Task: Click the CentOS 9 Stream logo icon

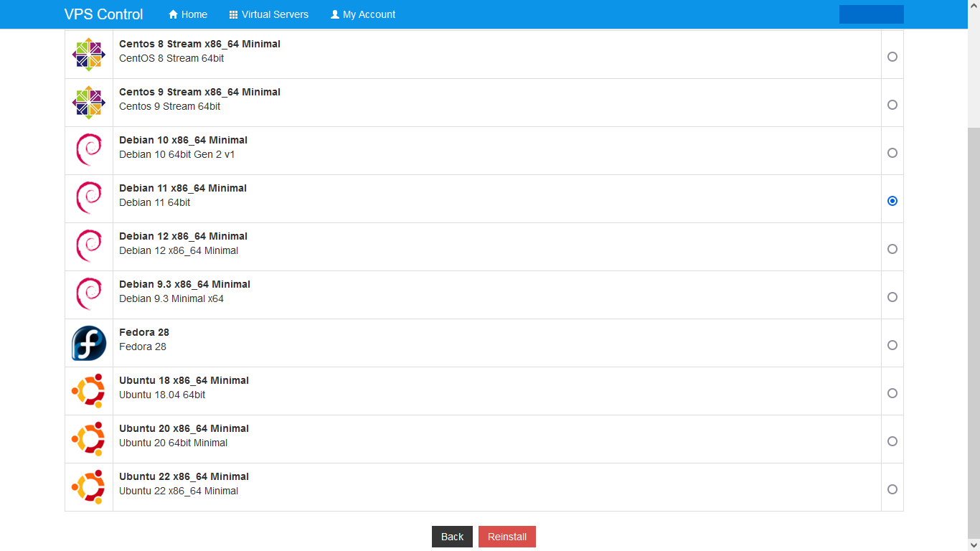Action: [x=89, y=103]
